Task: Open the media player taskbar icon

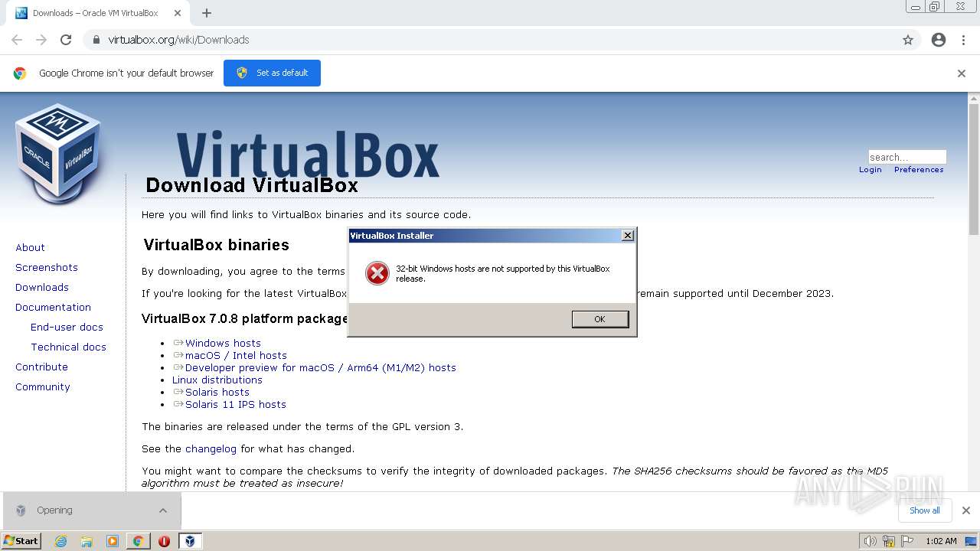Action: (x=113, y=541)
